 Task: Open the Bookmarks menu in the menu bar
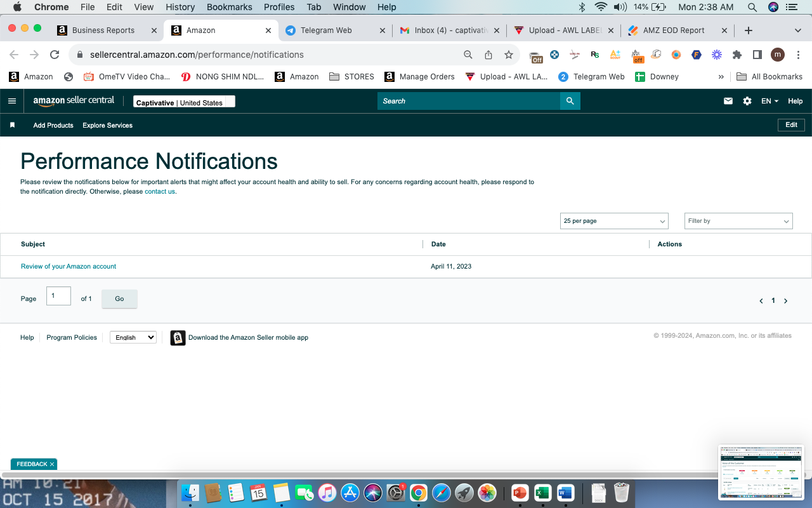point(230,7)
